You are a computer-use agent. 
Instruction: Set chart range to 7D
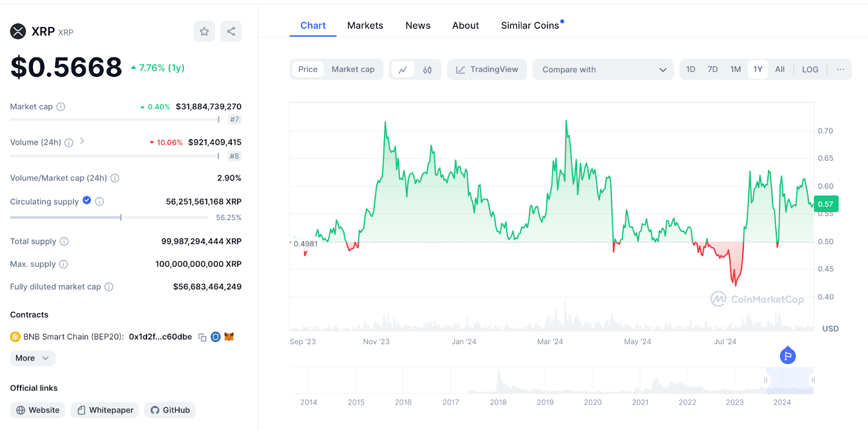tap(713, 69)
